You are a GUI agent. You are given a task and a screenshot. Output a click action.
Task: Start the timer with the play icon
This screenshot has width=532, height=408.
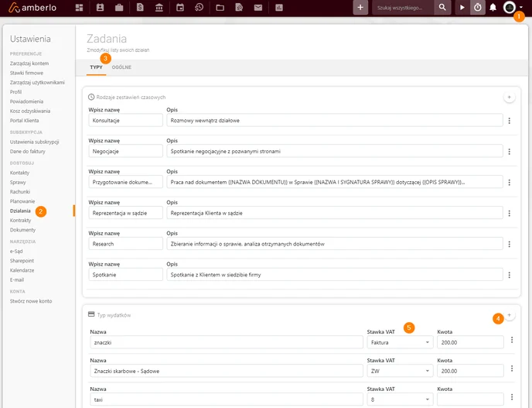coord(462,8)
